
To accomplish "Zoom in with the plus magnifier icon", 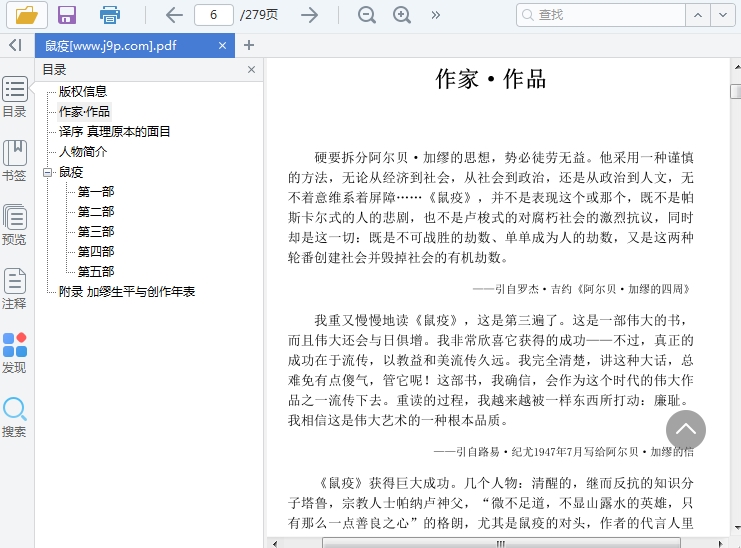I will pos(402,15).
